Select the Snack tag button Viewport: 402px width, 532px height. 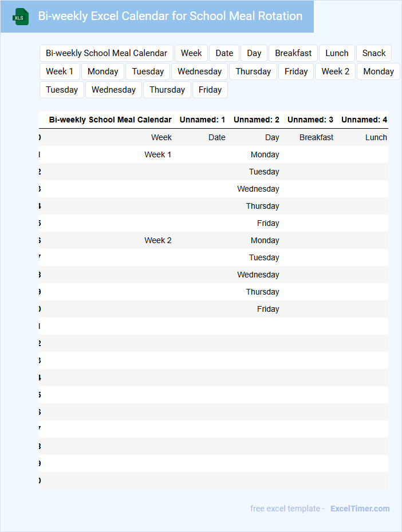[374, 53]
